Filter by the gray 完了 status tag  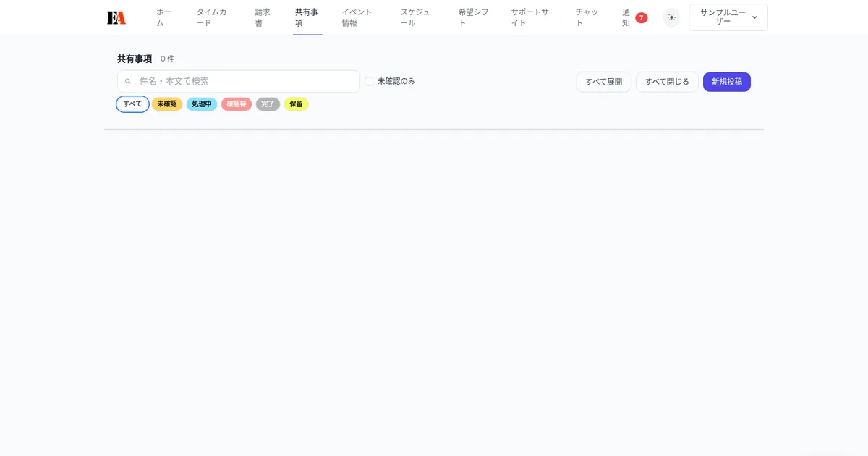point(268,104)
